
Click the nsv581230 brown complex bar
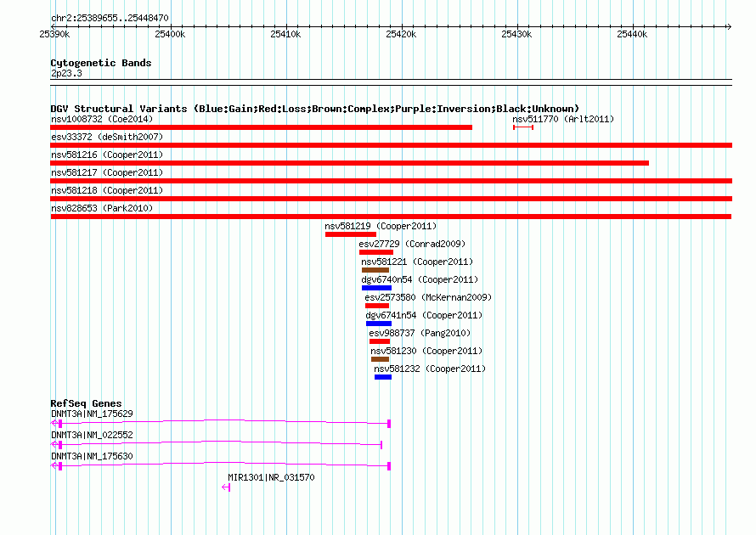pos(380,359)
